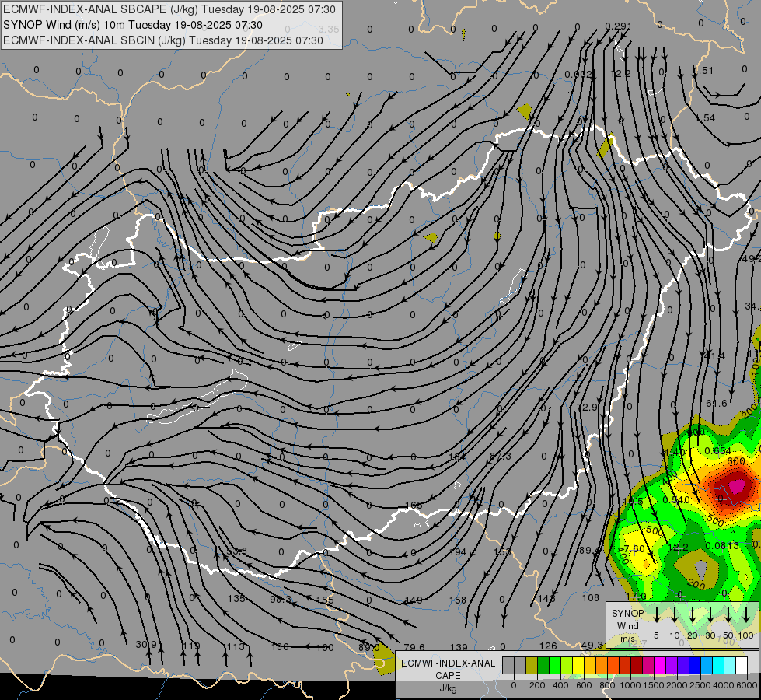The width and height of the screenshot is (761, 700).
Task: Click the '30.9' value on the map
Action: 146,645
